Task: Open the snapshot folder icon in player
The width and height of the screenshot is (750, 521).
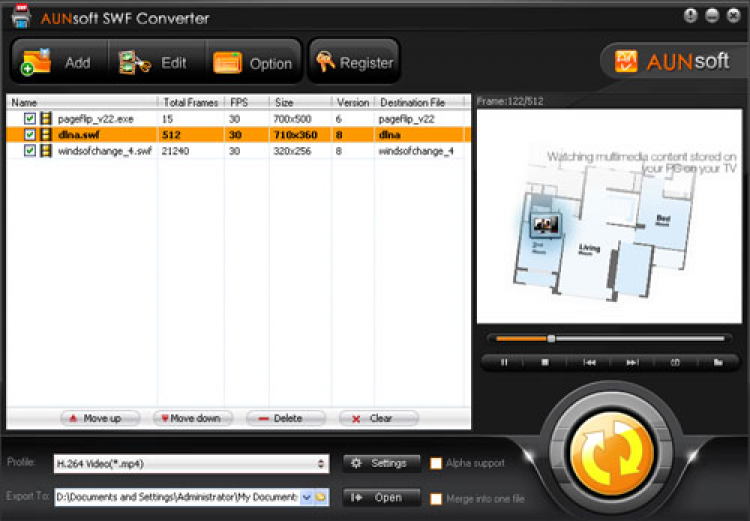Action: click(718, 363)
